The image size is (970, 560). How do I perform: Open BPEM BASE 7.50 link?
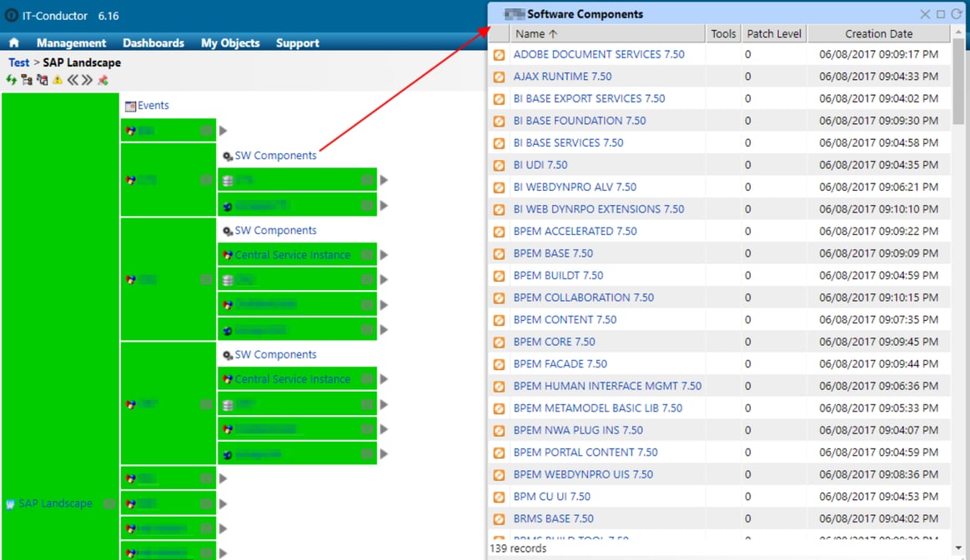point(553,253)
